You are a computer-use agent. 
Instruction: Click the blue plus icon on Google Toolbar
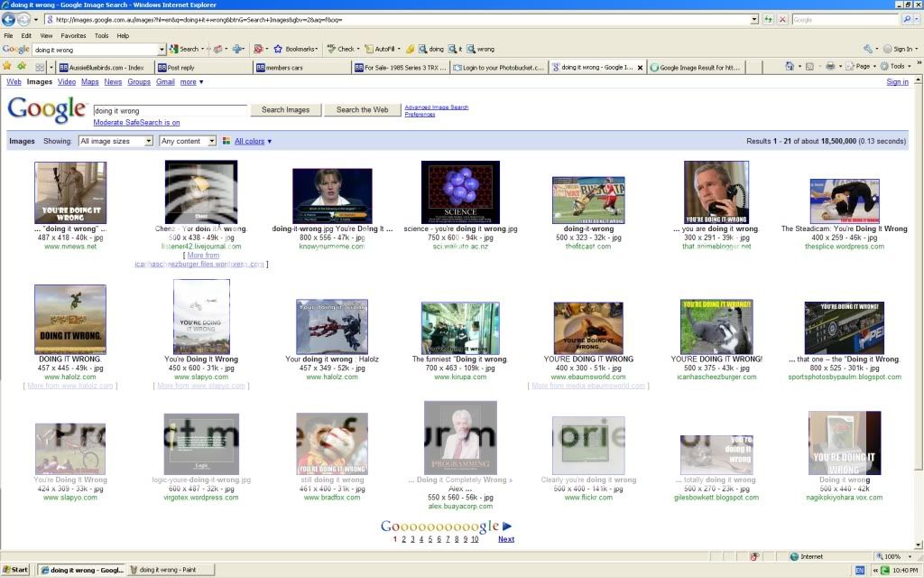tap(237, 49)
